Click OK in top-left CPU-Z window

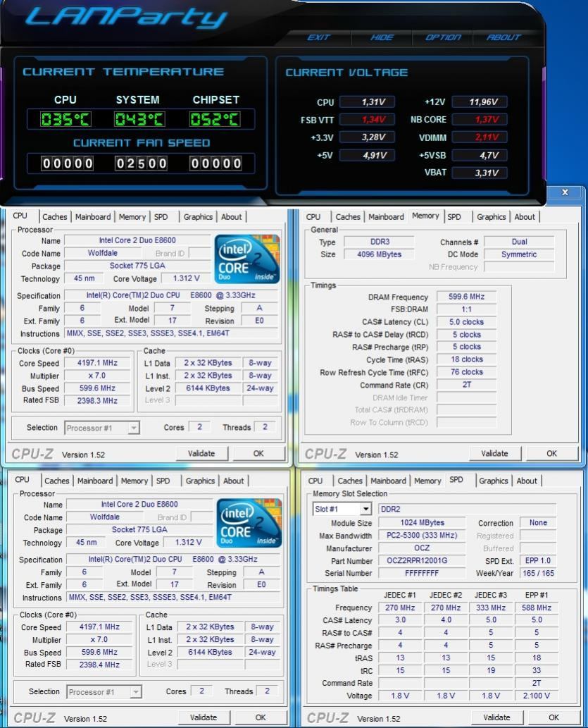[x=258, y=454]
